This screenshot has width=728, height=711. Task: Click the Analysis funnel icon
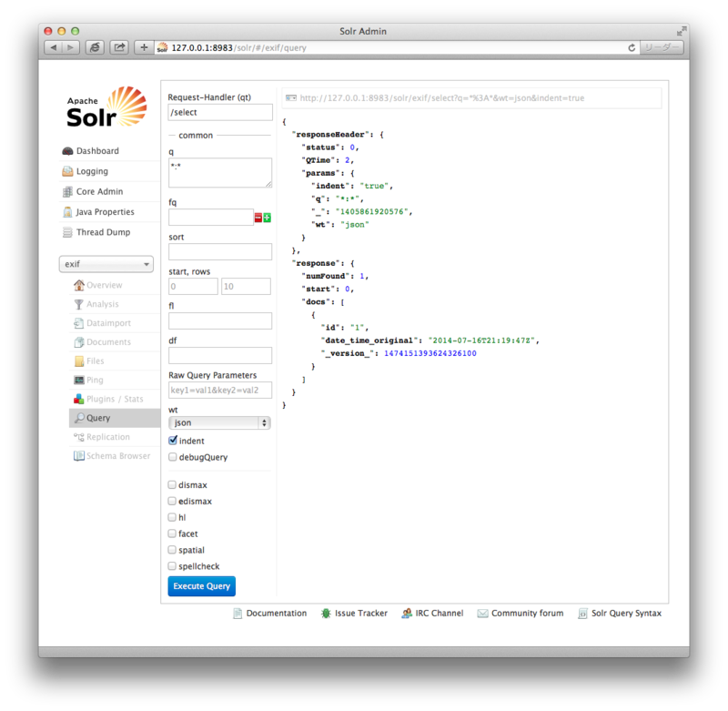tap(79, 304)
